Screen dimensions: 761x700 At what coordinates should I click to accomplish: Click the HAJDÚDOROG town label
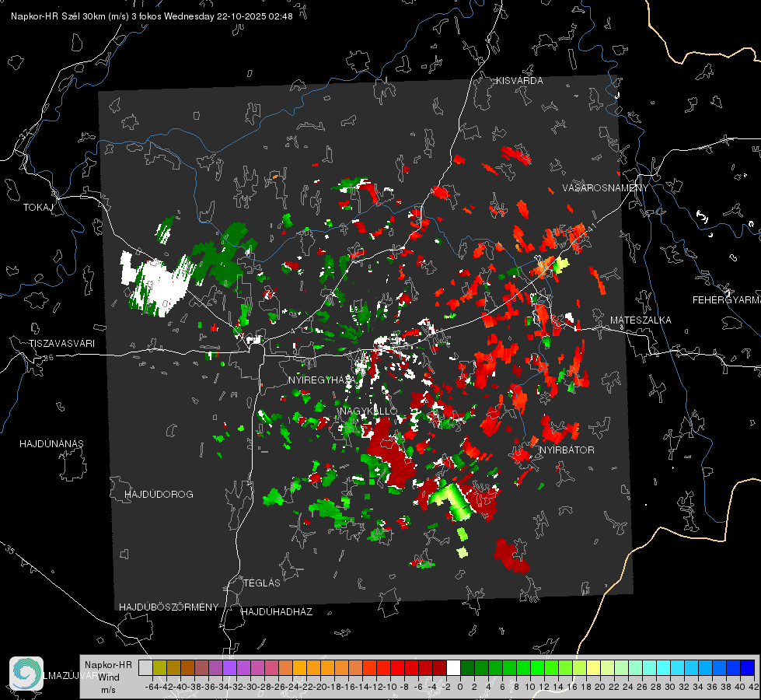(159, 495)
